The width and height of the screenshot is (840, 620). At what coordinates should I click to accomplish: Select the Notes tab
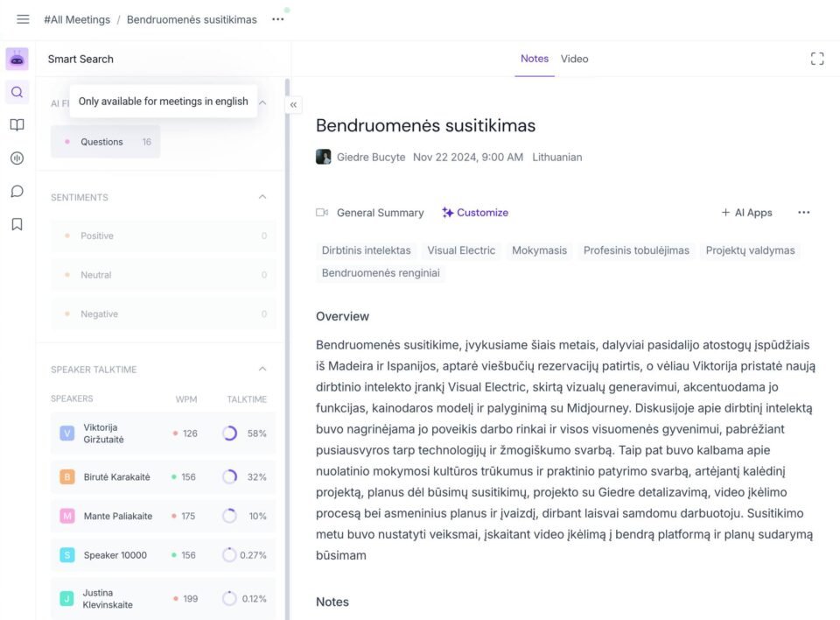(535, 59)
